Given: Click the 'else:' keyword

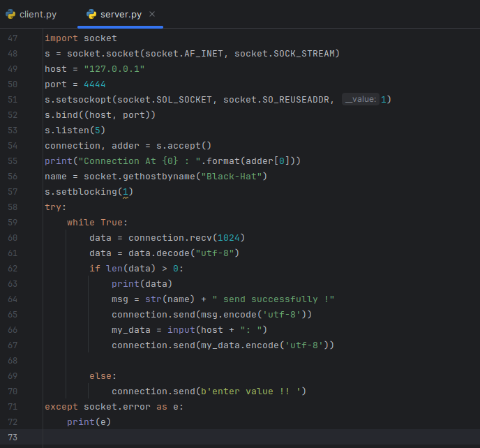Looking at the screenshot, I should click(103, 375).
